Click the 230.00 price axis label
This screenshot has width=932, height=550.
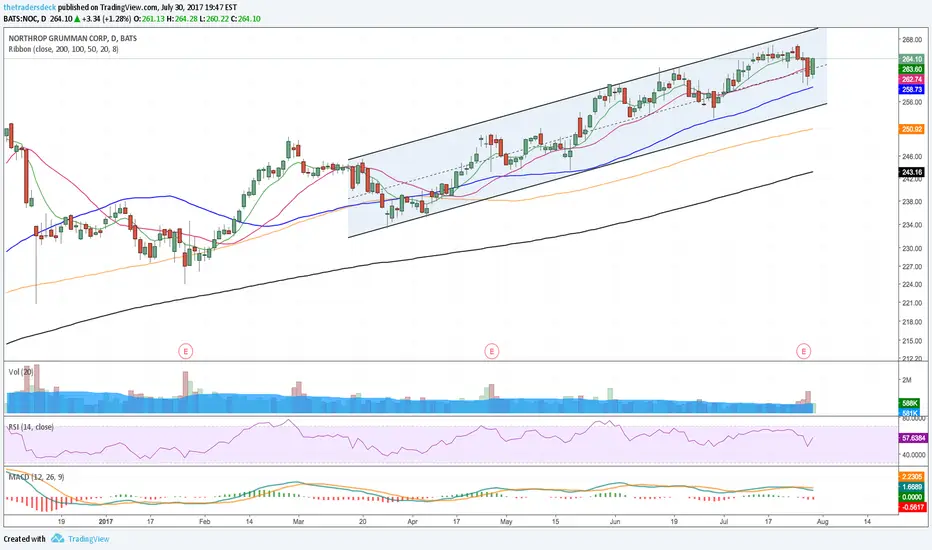pyautogui.click(x=912, y=249)
